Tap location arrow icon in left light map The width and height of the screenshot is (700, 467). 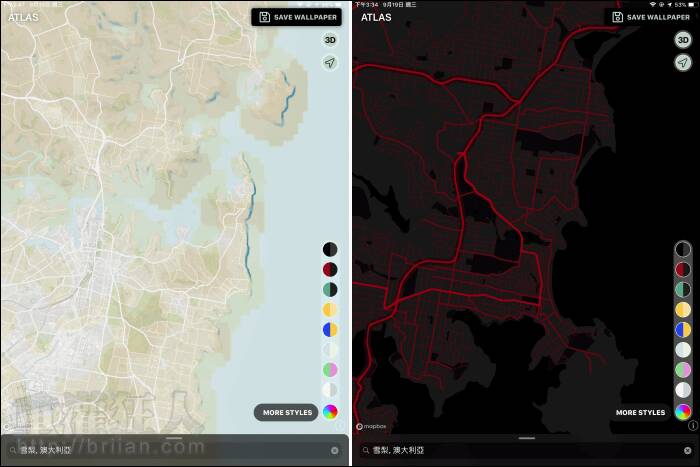[x=330, y=63]
